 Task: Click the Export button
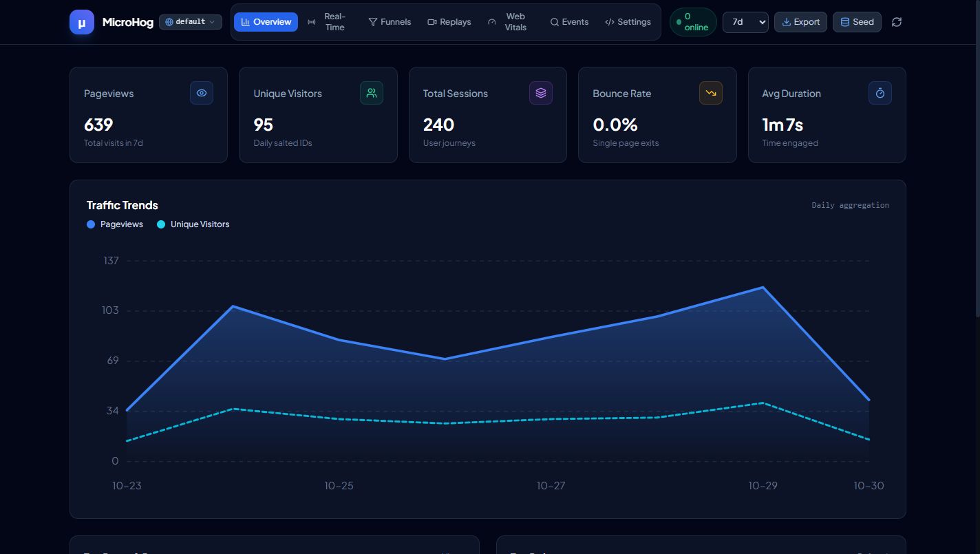800,22
